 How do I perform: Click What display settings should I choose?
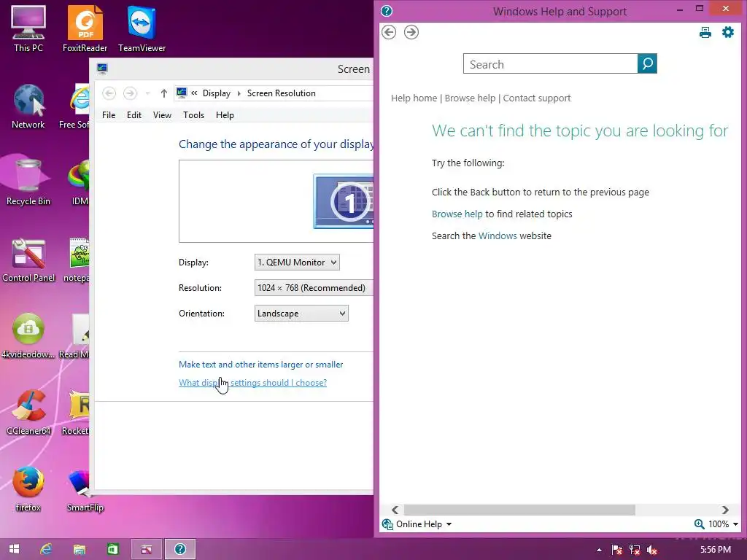click(x=252, y=383)
